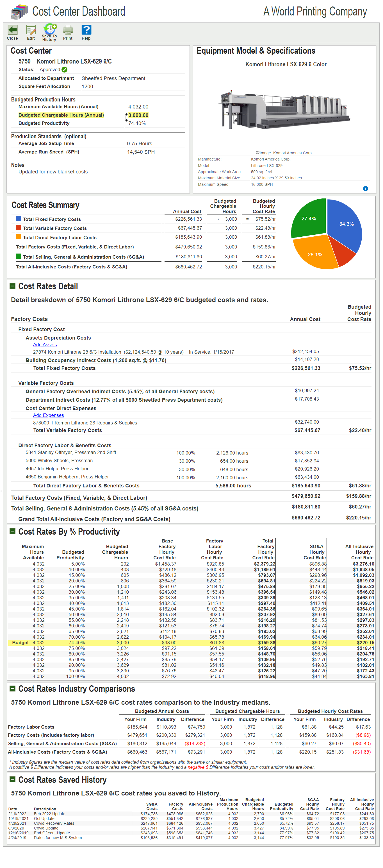Click 'Sheetfed Press Department' allocation text
Screen dimensions: 383x868
[x=113, y=78]
